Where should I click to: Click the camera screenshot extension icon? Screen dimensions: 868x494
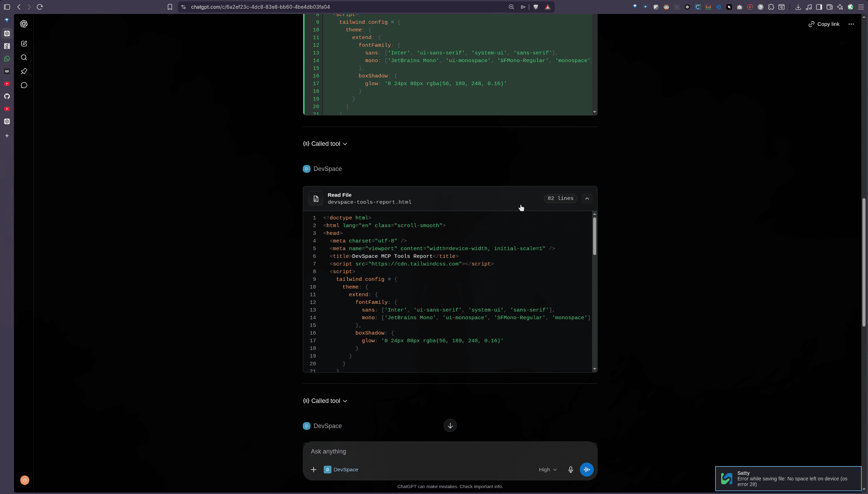[x=740, y=7]
